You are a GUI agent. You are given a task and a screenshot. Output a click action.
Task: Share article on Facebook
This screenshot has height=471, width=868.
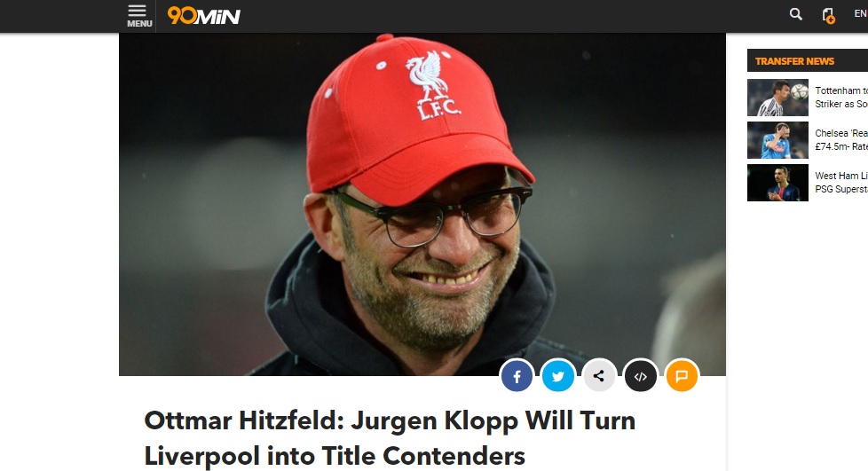click(x=517, y=376)
